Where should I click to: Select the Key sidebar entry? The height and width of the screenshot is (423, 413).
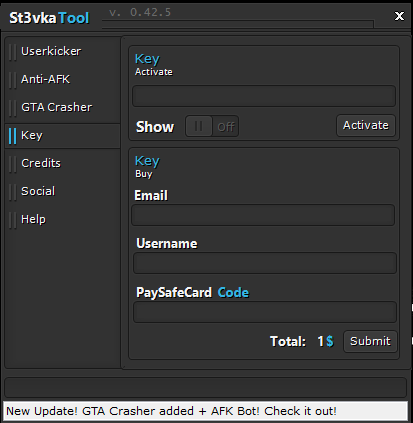[x=63, y=136]
